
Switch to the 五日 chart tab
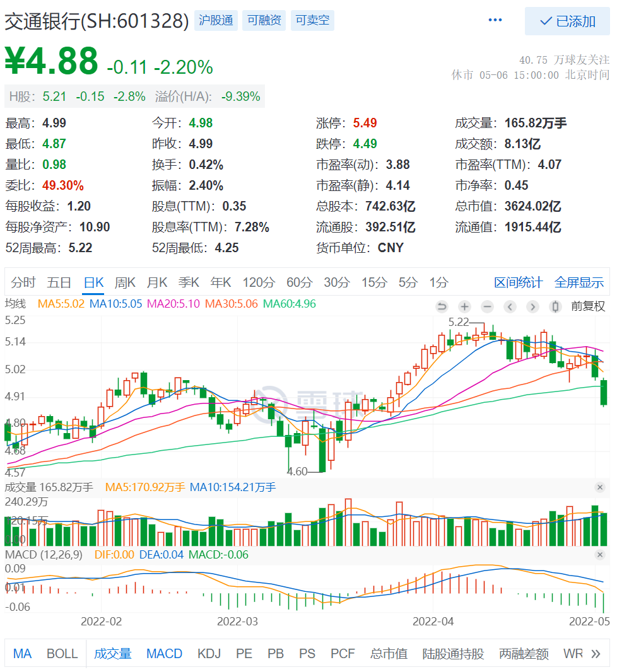(x=59, y=282)
